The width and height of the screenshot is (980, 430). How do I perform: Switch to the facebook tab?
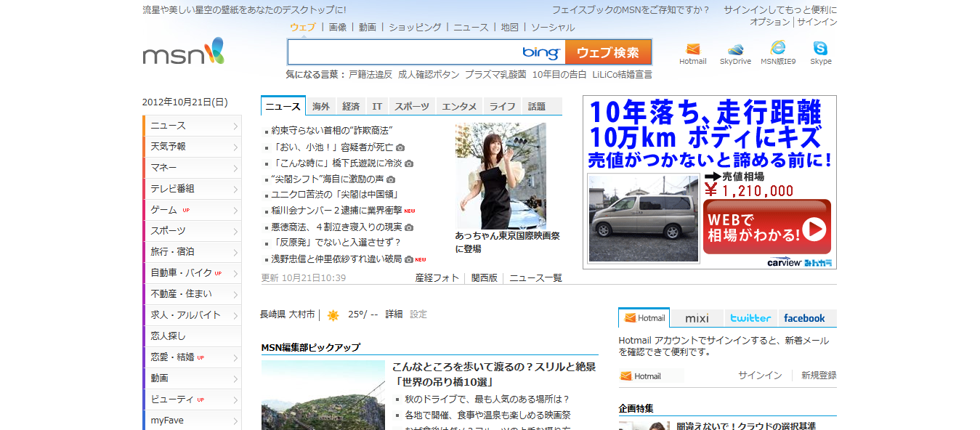[807, 318]
